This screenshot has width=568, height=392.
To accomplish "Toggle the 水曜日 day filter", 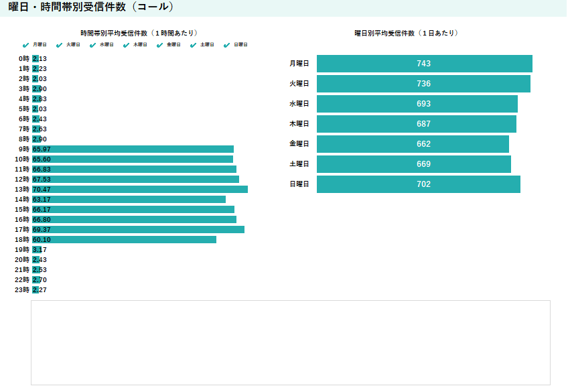I will click(93, 45).
